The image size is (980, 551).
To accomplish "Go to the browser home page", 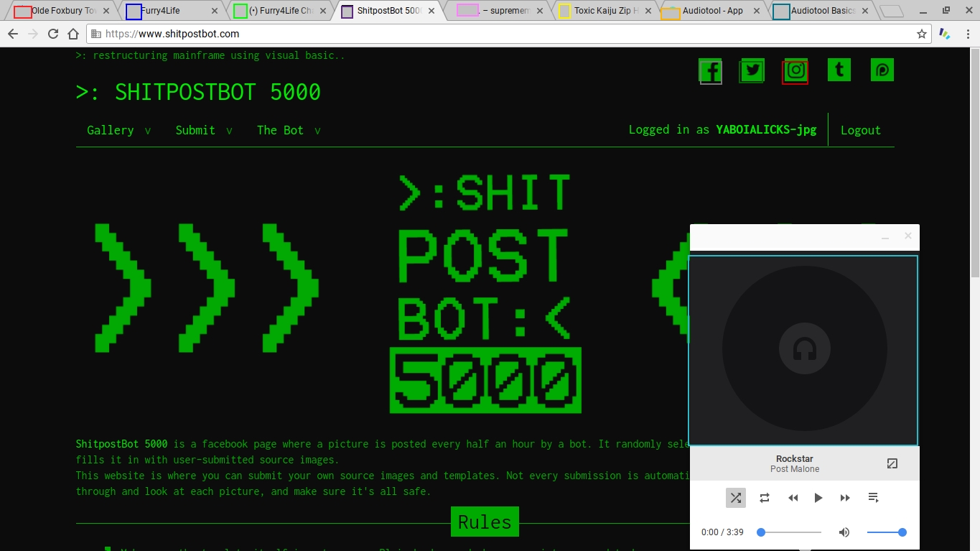I will (x=73, y=34).
